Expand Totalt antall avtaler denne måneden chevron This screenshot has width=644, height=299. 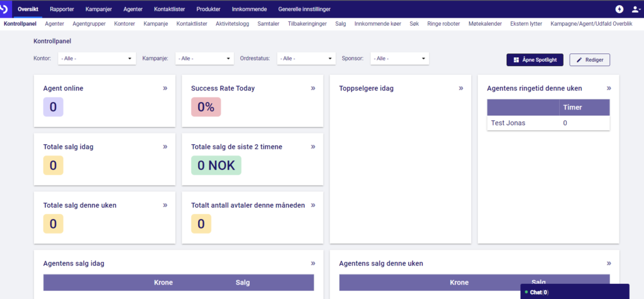(313, 205)
